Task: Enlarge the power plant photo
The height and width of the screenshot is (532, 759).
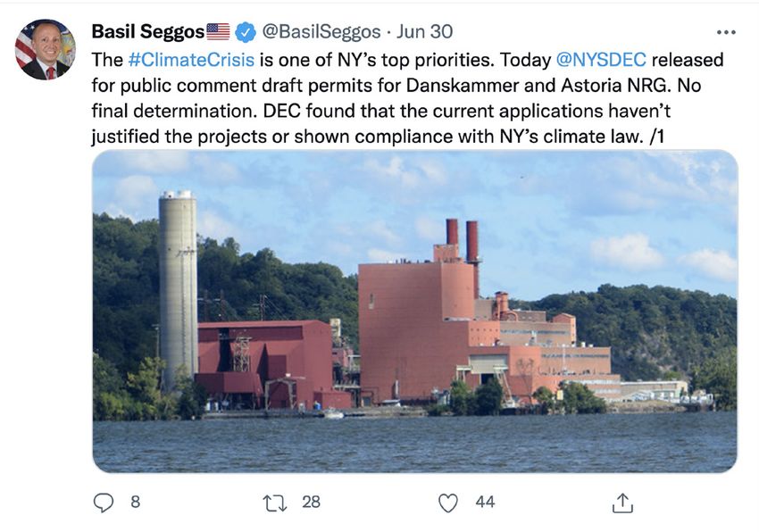Action: (414, 311)
